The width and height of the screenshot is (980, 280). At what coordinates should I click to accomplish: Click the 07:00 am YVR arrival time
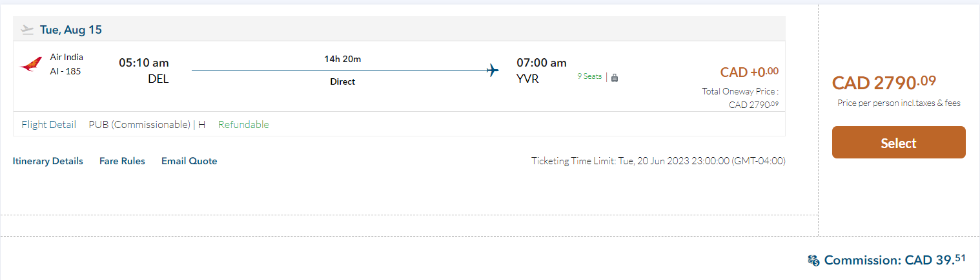point(541,63)
